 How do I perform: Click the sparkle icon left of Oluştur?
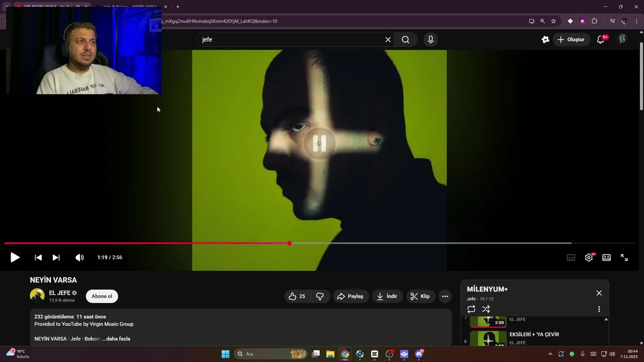click(545, 40)
